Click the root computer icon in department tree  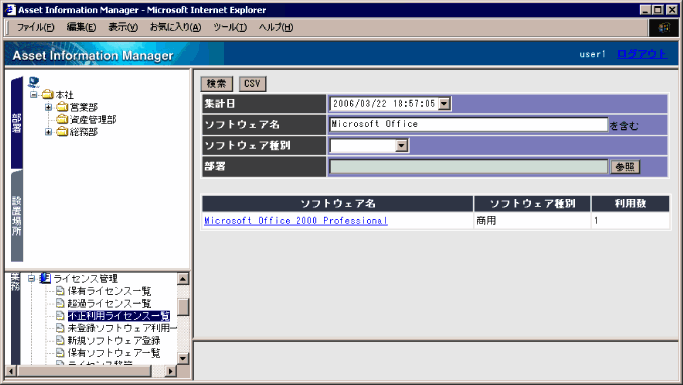(x=34, y=82)
